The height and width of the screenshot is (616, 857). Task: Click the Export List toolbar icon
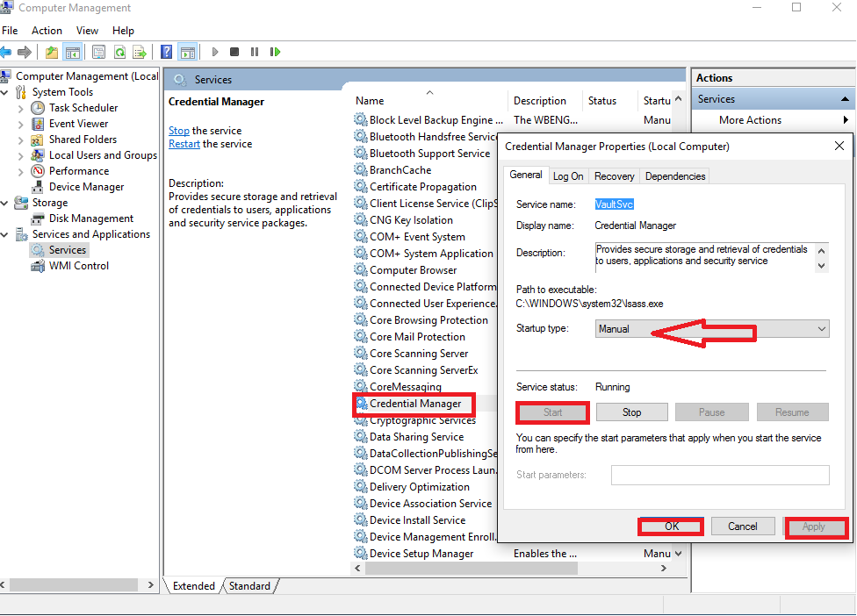click(x=139, y=52)
